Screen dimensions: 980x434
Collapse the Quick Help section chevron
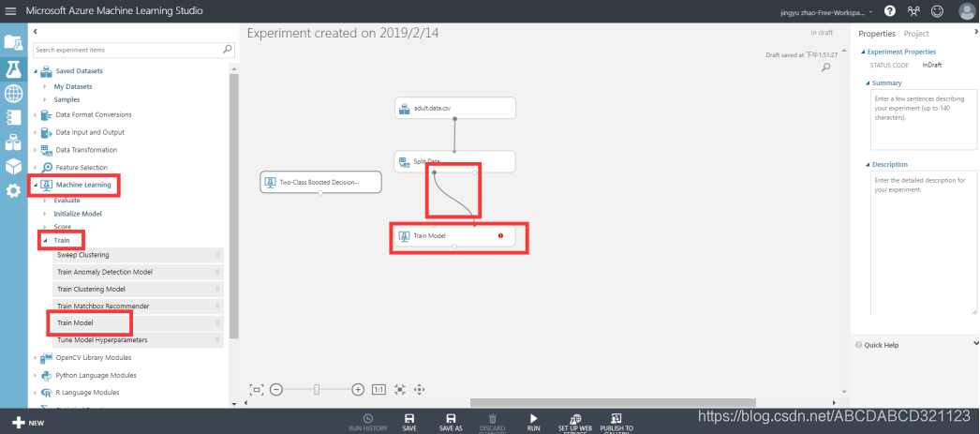point(976,343)
